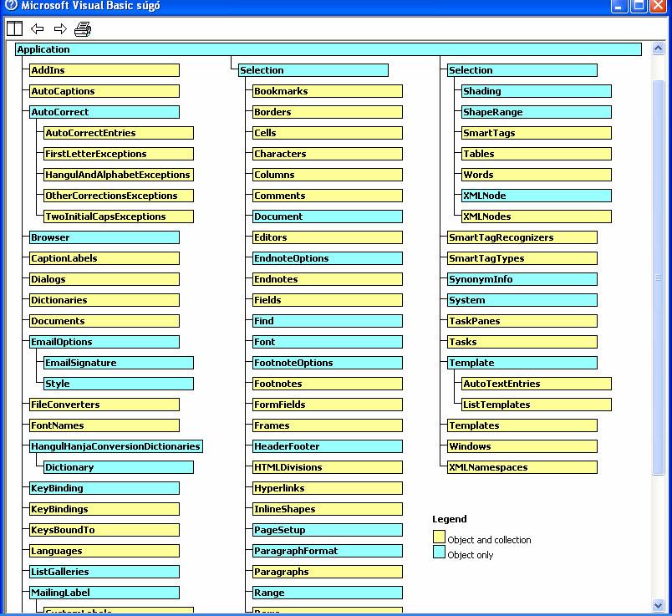The image size is (672, 616).
Task: Click the Range object box
Action: tap(328, 593)
